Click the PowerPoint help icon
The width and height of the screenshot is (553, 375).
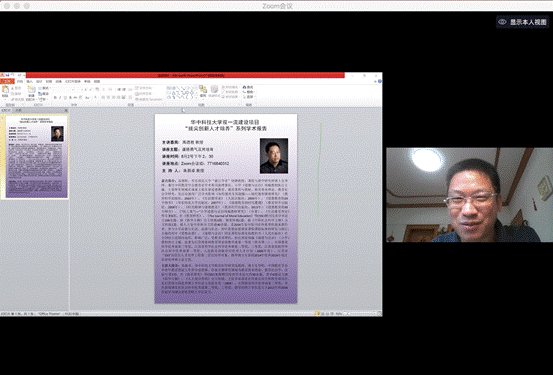[x=379, y=81]
